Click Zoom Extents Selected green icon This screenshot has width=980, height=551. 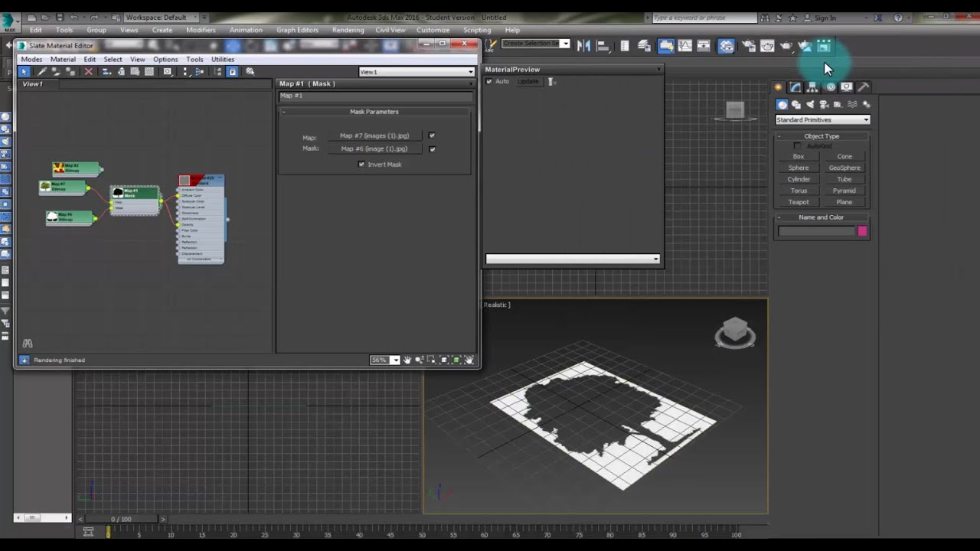pos(456,360)
